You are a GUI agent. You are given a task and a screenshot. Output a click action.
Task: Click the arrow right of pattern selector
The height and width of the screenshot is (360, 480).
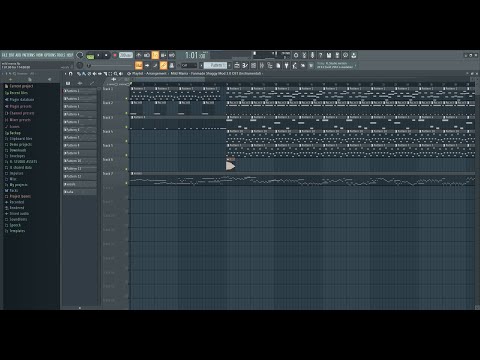tap(230, 65)
